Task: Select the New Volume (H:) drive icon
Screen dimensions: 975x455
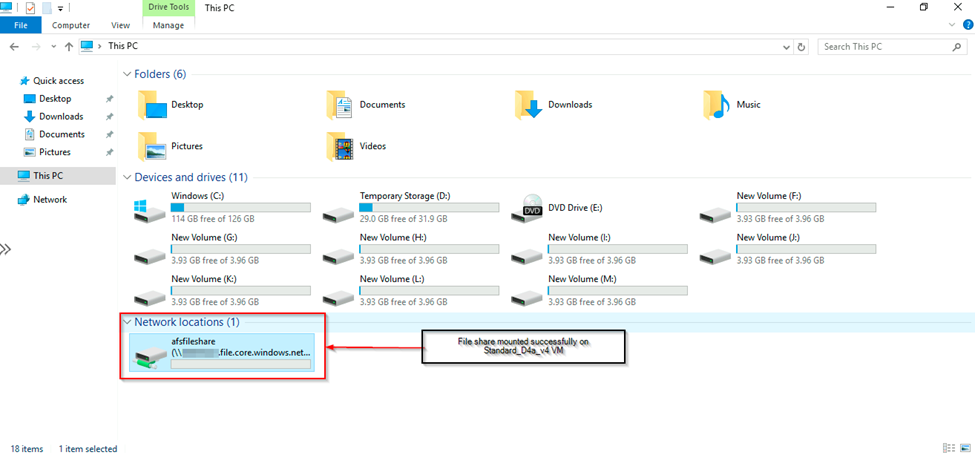Action: [x=339, y=256]
